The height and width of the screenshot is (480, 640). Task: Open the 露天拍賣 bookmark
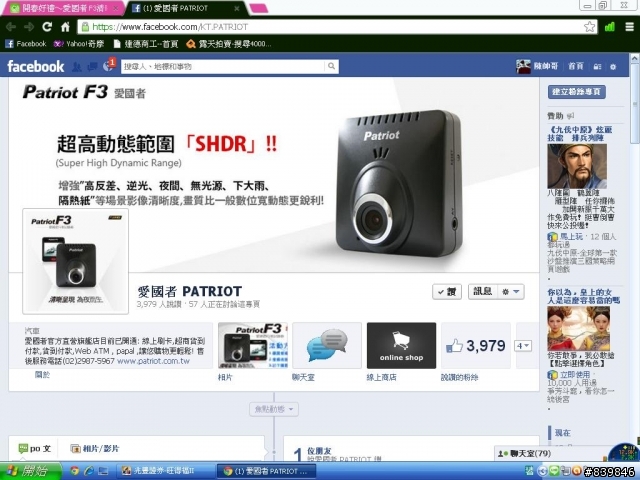(229, 44)
